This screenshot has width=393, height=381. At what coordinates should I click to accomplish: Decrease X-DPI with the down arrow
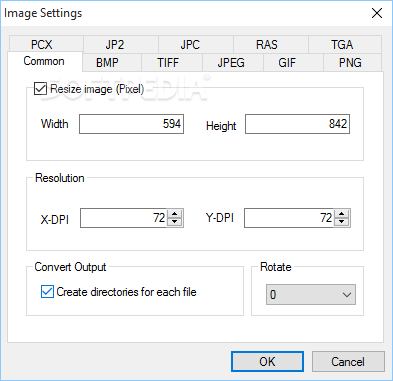(175, 222)
